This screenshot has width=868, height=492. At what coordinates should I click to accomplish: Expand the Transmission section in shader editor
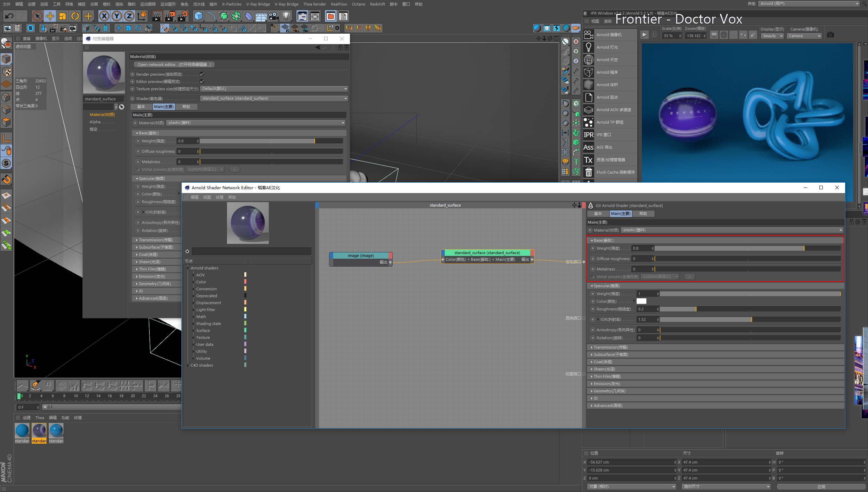point(610,347)
